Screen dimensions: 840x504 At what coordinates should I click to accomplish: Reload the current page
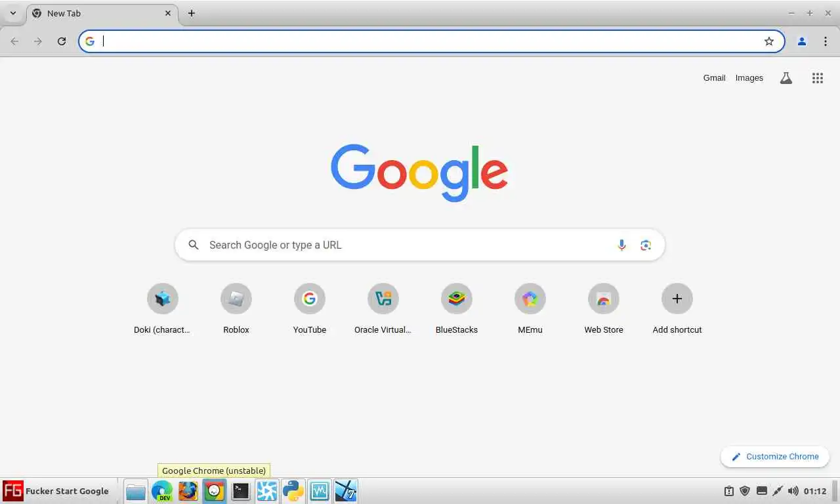(x=62, y=41)
